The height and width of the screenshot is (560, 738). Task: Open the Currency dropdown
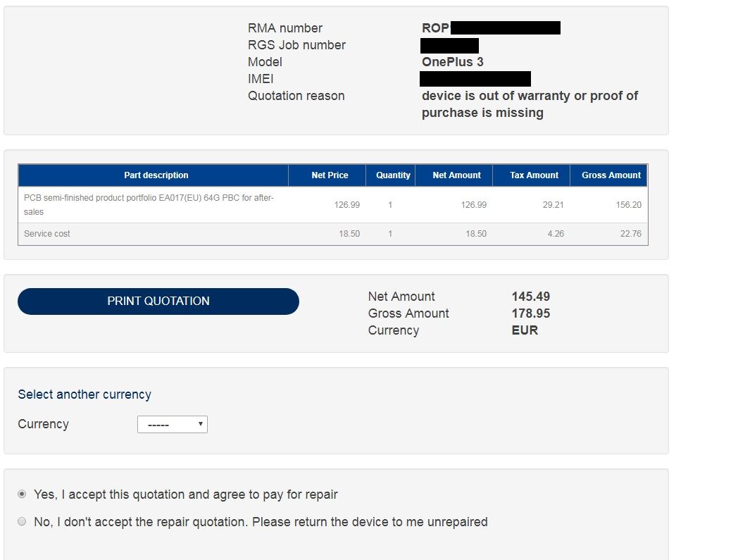coord(173,425)
